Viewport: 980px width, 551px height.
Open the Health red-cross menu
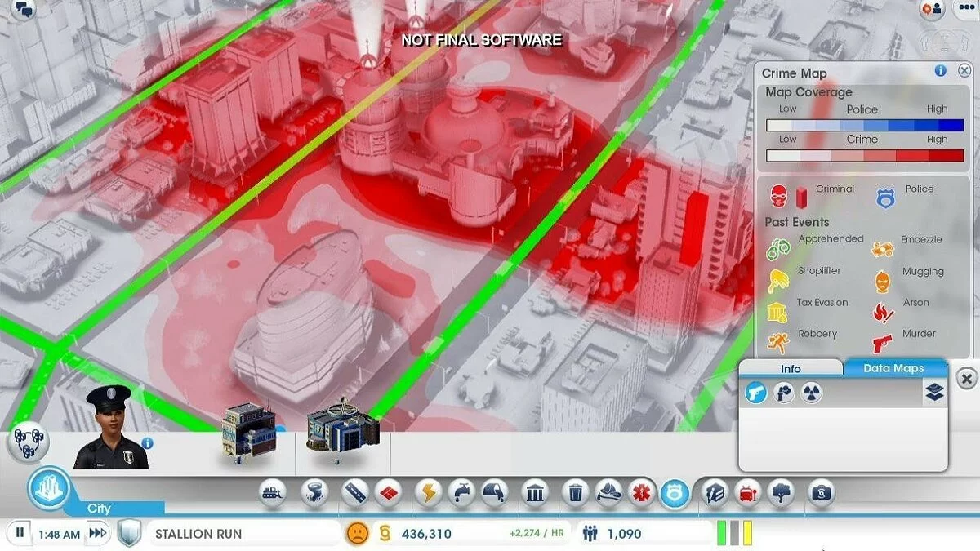click(641, 492)
